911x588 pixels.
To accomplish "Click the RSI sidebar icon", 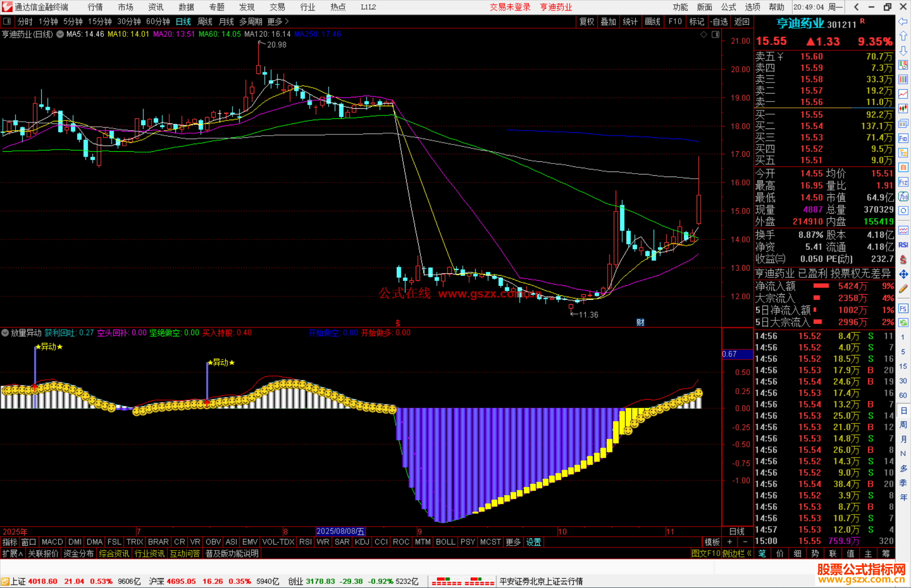I will [x=903, y=245].
